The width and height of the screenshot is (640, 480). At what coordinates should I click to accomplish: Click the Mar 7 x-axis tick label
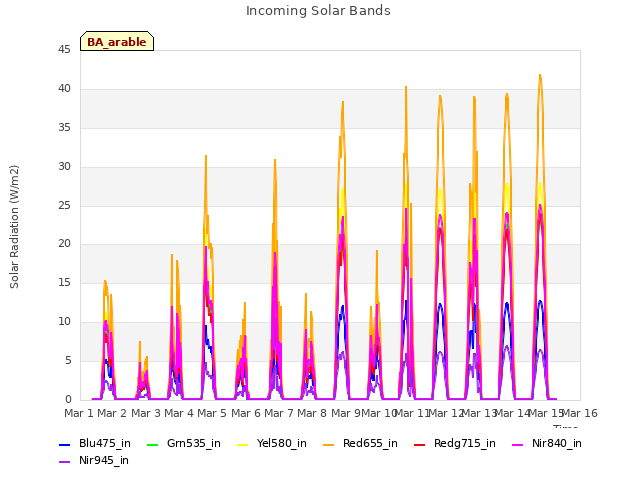[x=279, y=413]
